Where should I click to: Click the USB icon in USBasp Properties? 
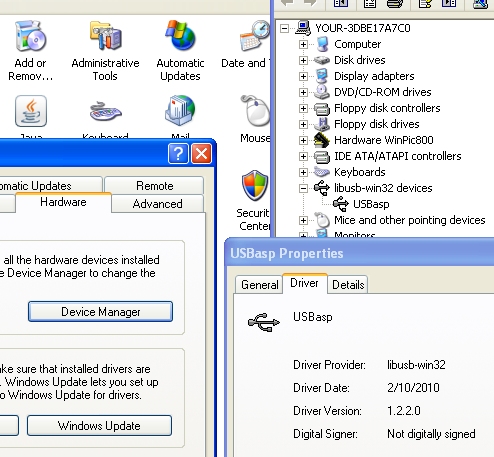264,322
